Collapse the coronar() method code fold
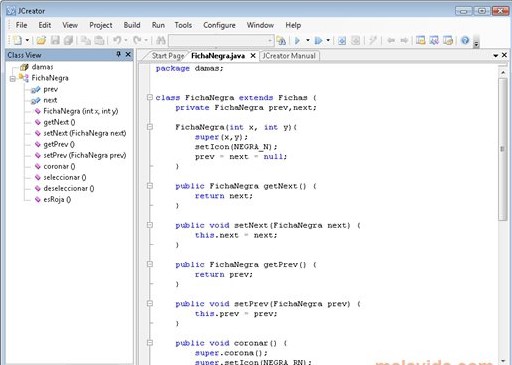 [x=150, y=343]
